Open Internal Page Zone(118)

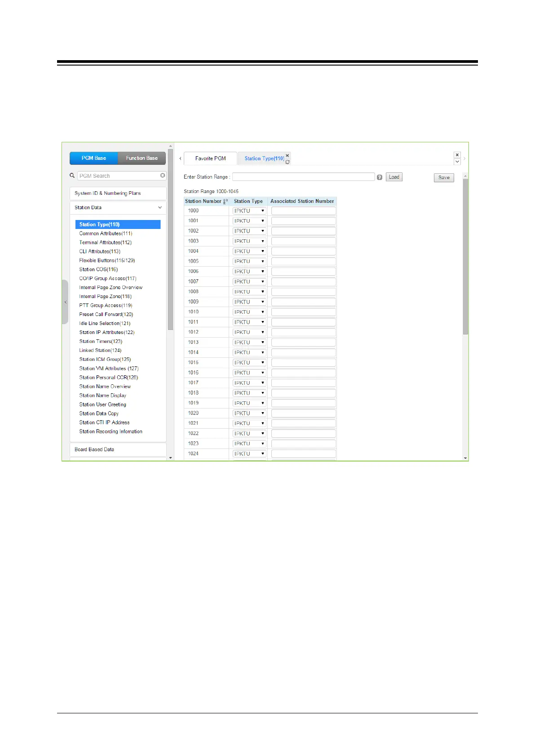pyautogui.click(x=105, y=296)
